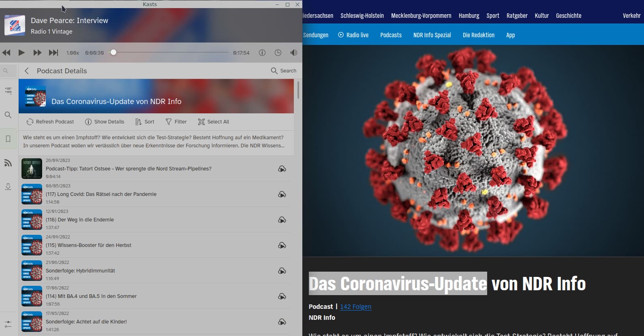
Task: Click the Kasts episode list scrollbar
Action: point(298,90)
